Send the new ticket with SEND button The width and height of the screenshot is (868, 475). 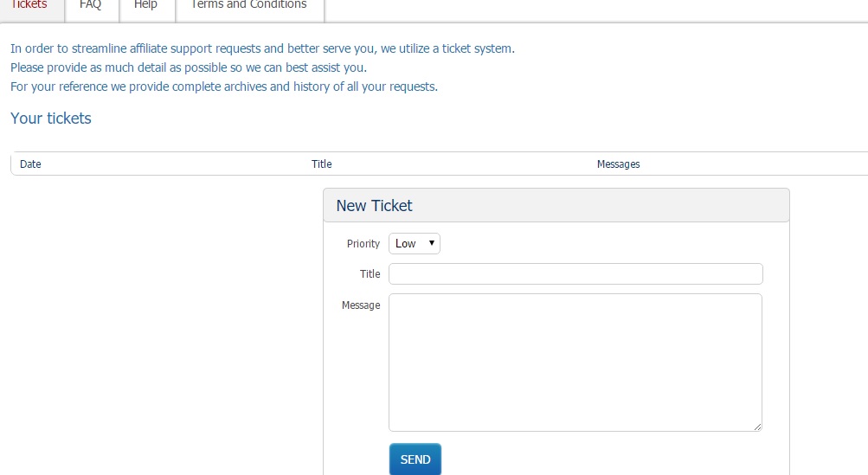pos(415,459)
